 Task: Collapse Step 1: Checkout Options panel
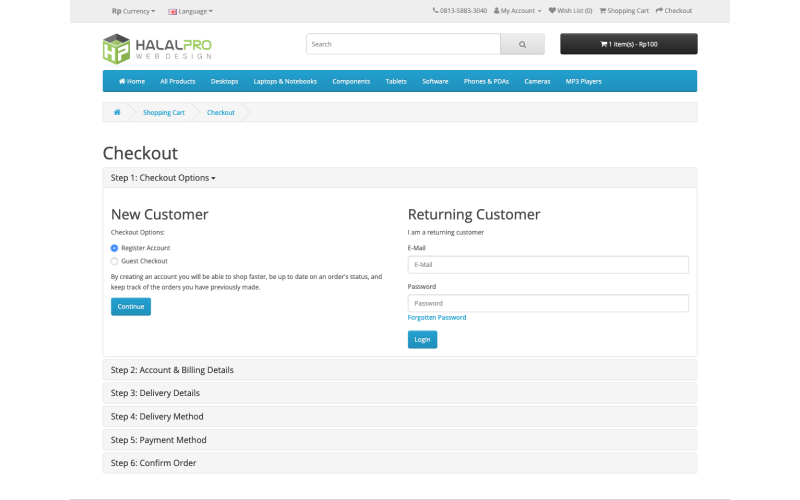(x=163, y=178)
